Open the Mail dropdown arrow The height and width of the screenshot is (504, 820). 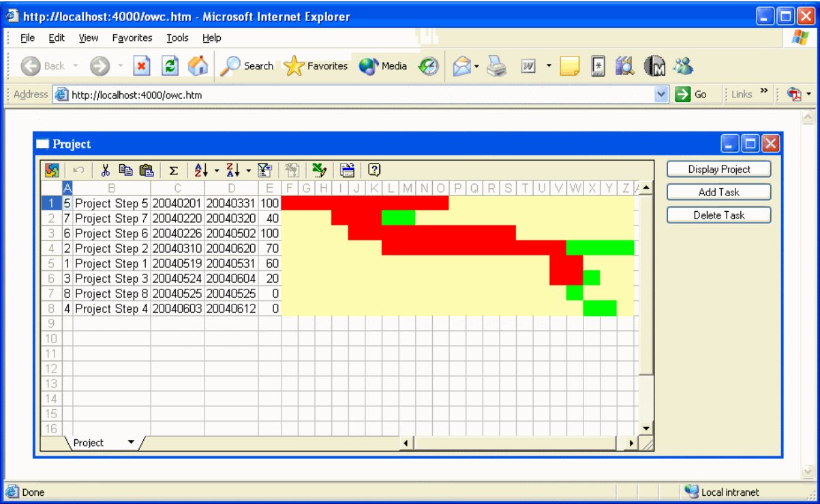point(477,66)
